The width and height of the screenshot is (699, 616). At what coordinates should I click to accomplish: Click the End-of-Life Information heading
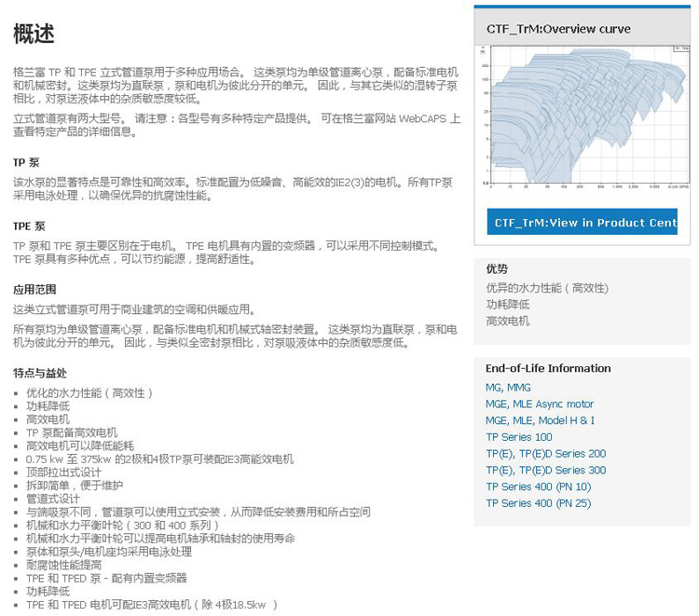pyautogui.click(x=548, y=368)
